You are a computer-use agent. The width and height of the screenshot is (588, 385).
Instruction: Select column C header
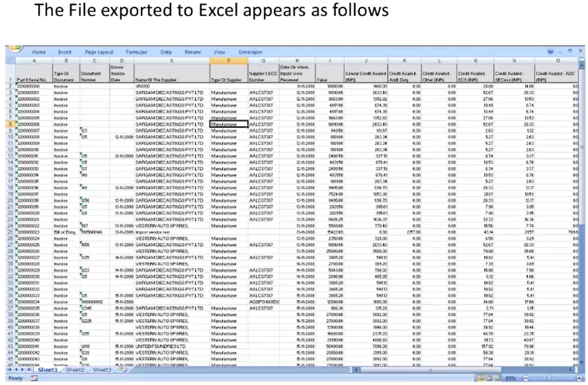(95, 61)
